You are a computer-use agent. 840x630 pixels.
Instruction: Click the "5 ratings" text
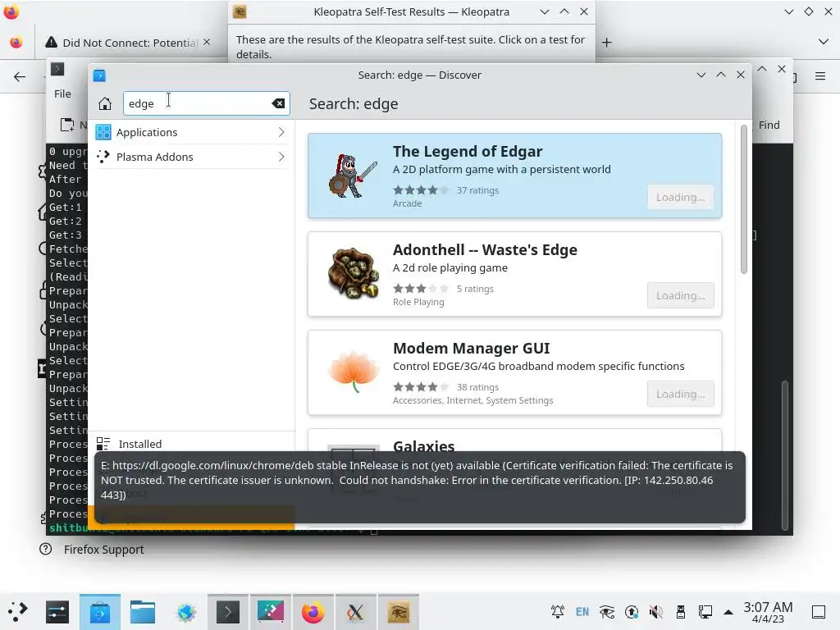click(x=475, y=289)
